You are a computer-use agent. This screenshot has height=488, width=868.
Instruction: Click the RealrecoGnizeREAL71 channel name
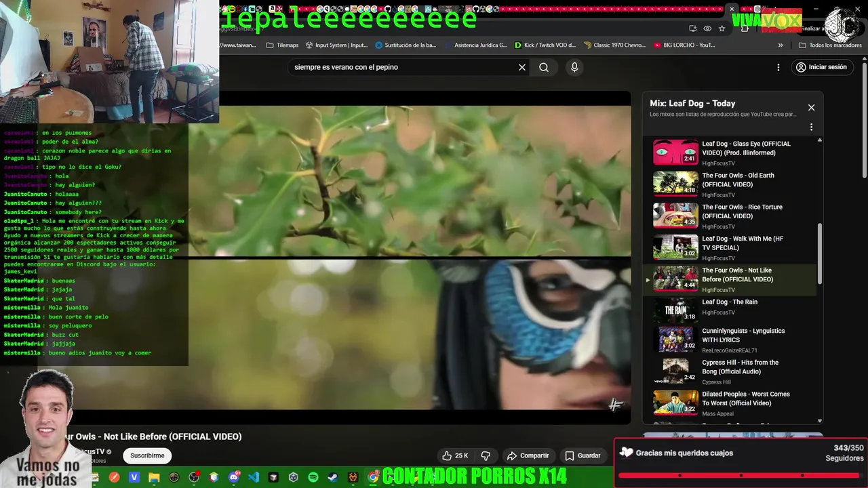coord(729,350)
